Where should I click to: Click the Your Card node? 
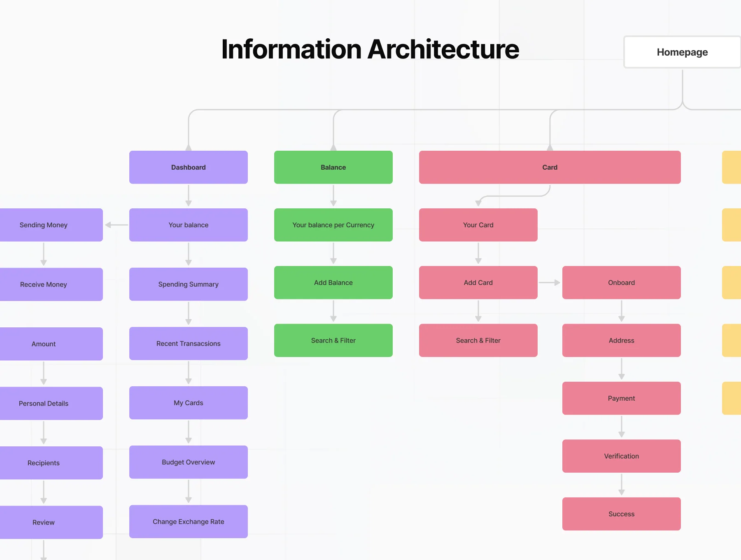tap(478, 225)
